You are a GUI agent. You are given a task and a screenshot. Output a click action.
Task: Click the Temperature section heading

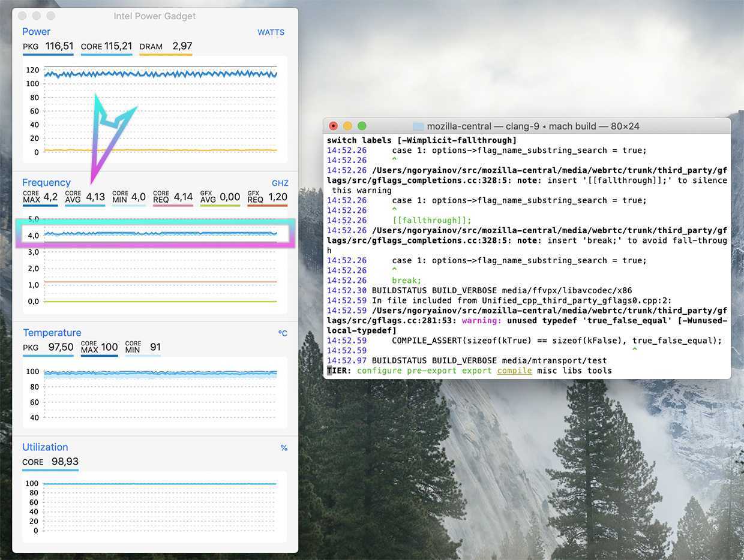pos(52,333)
